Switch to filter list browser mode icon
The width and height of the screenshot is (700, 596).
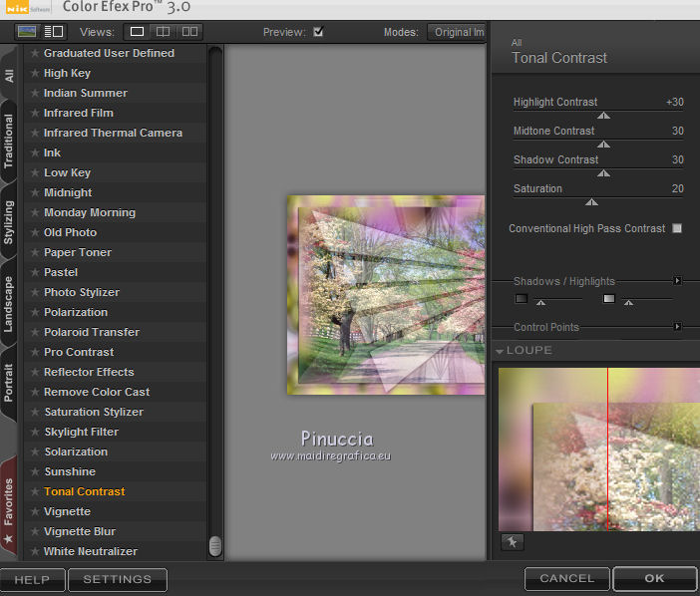54,32
